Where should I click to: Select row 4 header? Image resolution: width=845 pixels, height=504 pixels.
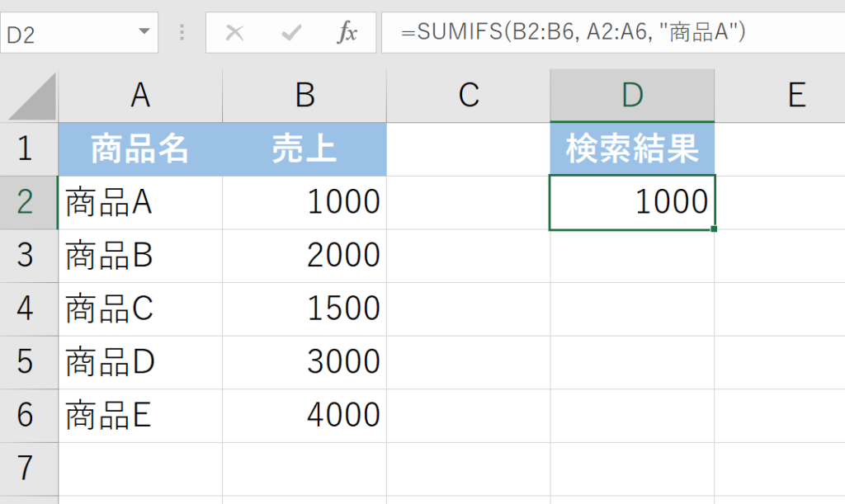pyautogui.click(x=26, y=309)
